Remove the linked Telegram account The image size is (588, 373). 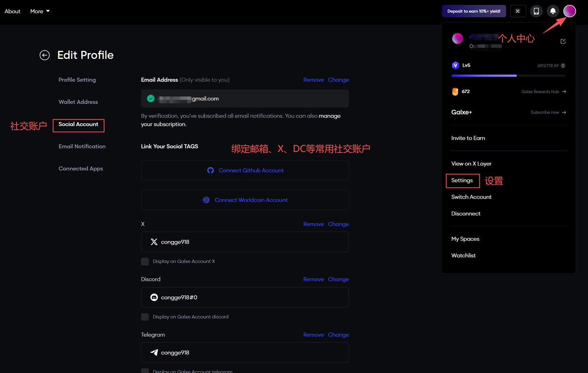(314, 335)
